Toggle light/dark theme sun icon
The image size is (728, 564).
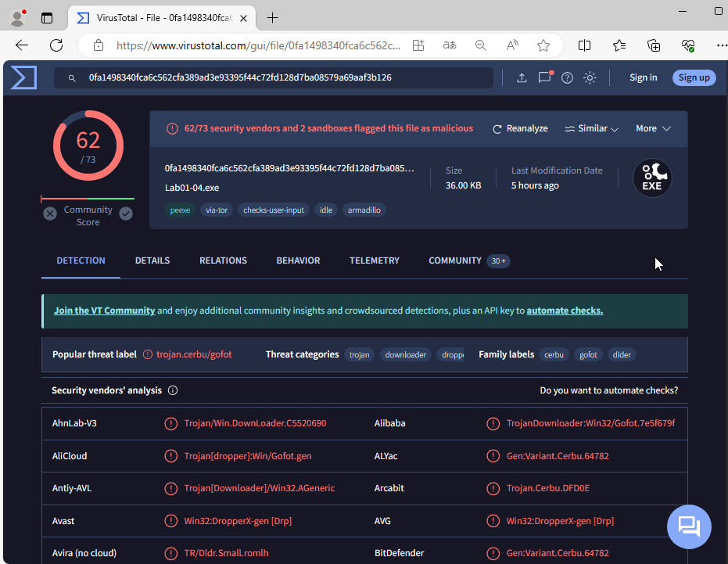point(590,77)
